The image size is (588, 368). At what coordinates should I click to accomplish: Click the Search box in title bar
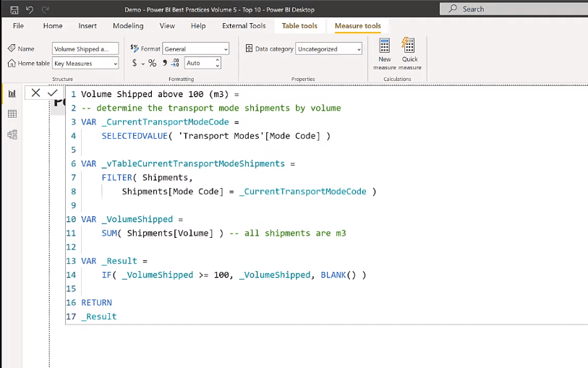pos(514,9)
